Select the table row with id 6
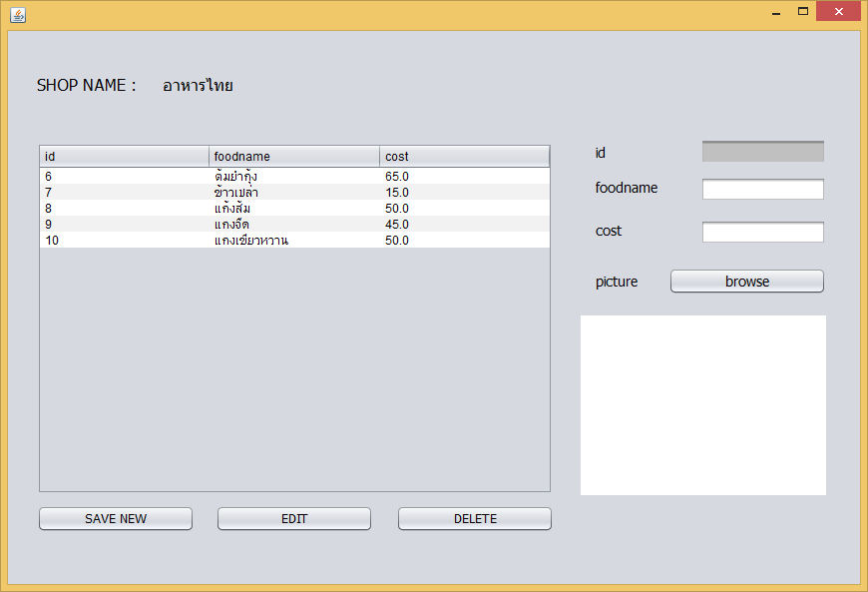 click(294, 177)
